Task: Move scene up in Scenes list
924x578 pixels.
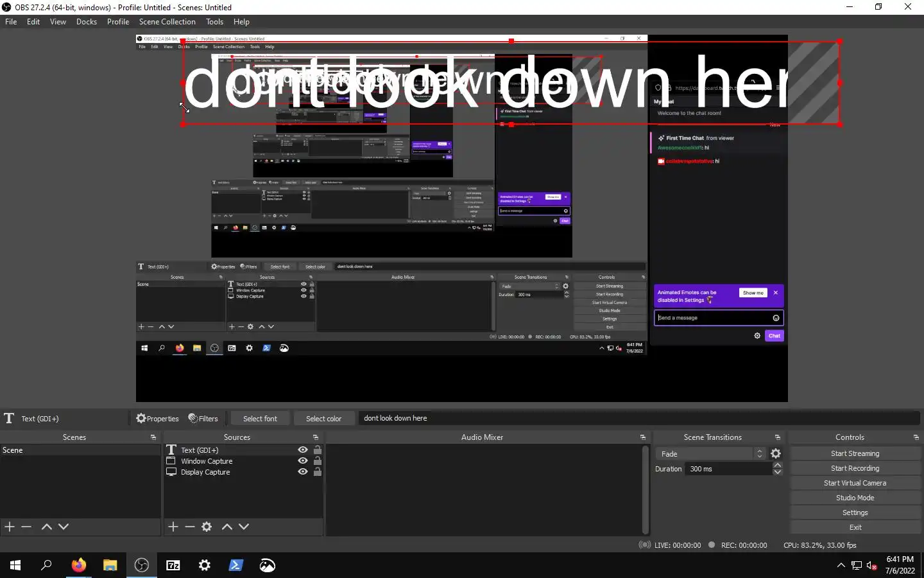Action: click(x=46, y=527)
